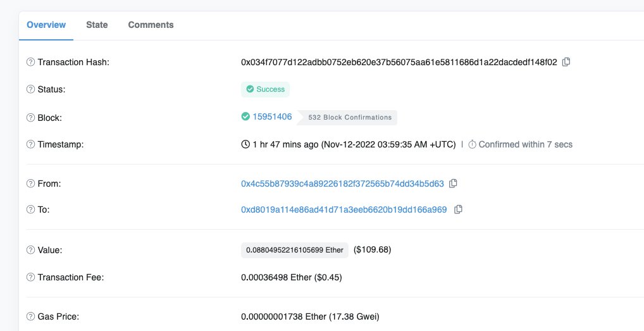
Task: Switch to the State tab
Action: click(97, 25)
